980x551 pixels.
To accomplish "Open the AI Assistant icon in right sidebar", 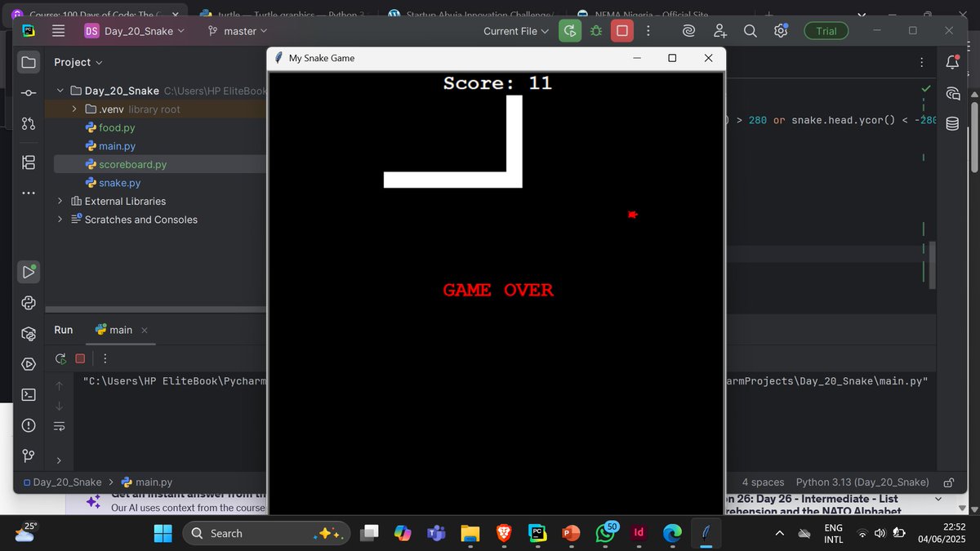I will pyautogui.click(x=952, y=93).
